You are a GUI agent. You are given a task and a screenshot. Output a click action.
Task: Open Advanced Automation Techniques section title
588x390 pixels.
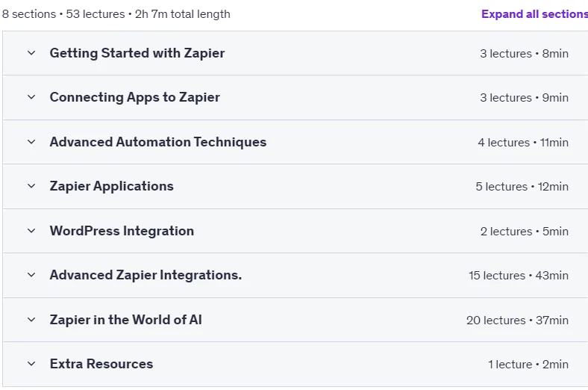click(x=158, y=142)
